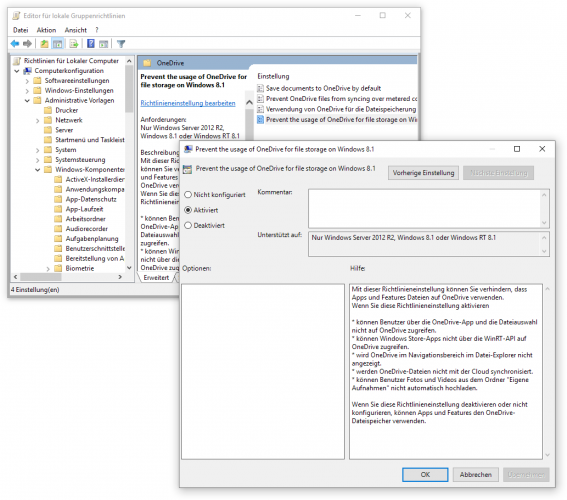Expand the Softwareeinstellungen node
The image size is (567, 500).
(27, 81)
